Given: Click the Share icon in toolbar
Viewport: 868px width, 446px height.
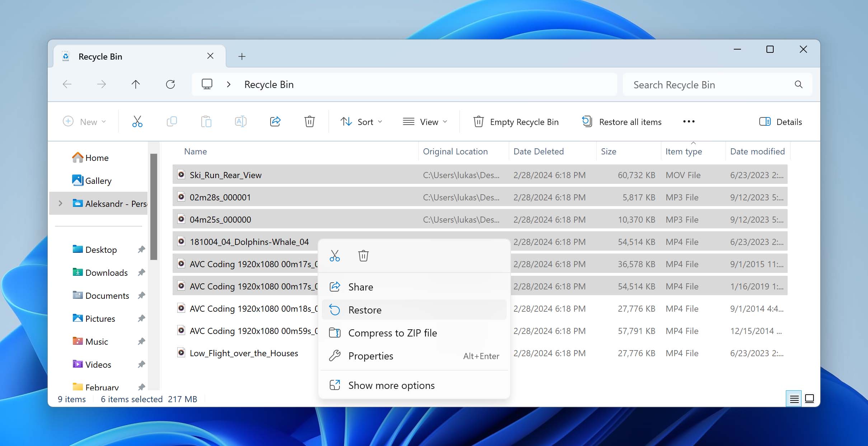Looking at the screenshot, I should click(x=275, y=121).
